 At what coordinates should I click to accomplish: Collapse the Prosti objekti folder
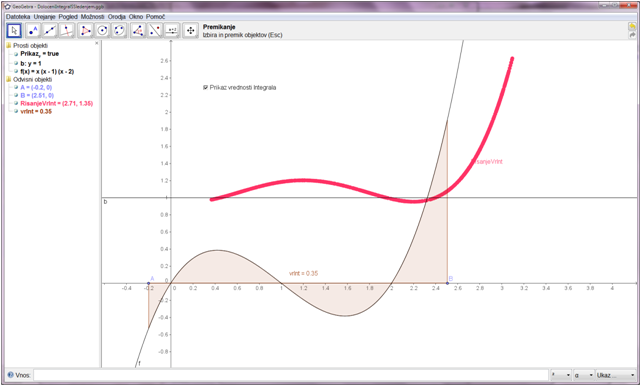click(x=9, y=46)
